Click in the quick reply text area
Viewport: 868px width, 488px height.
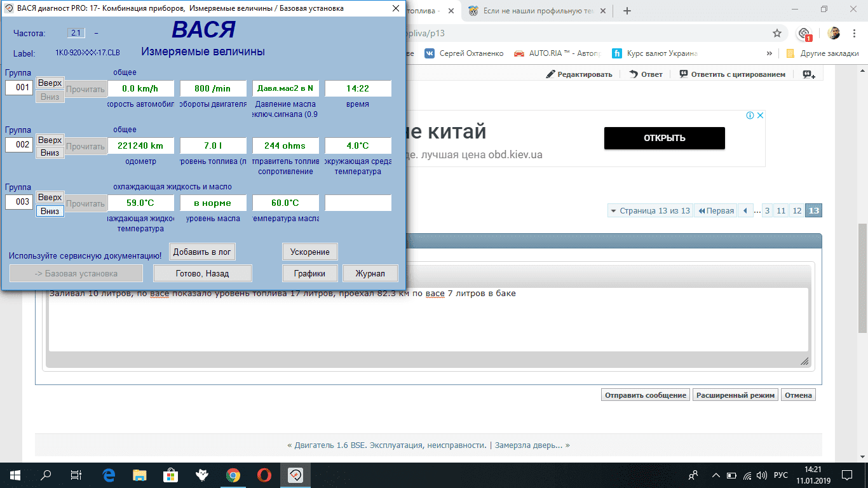pos(428,320)
